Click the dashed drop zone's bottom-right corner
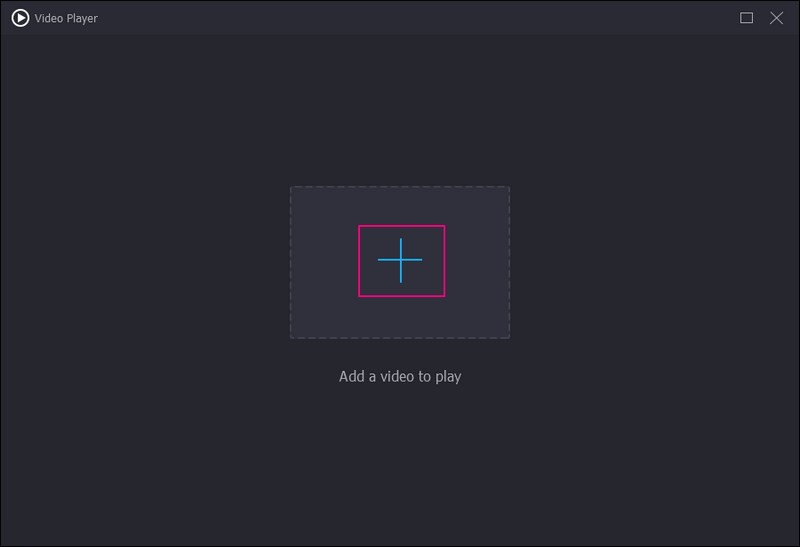800x547 pixels. click(508, 336)
